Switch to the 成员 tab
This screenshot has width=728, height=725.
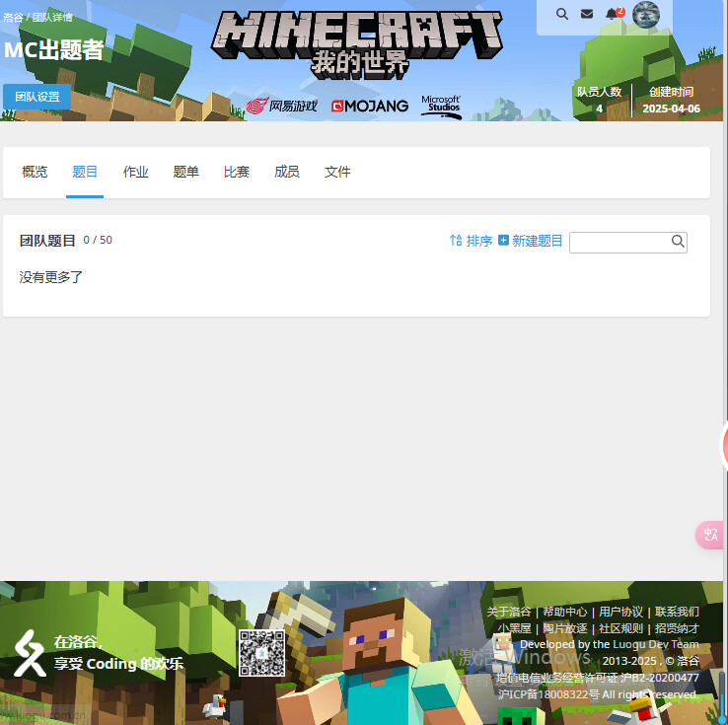(x=287, y=172)
